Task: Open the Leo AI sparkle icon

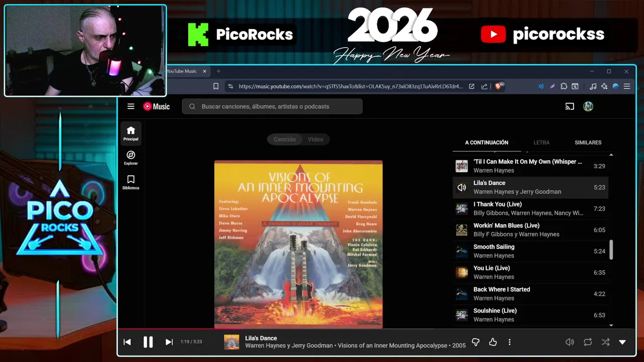Action: (604, 86)
